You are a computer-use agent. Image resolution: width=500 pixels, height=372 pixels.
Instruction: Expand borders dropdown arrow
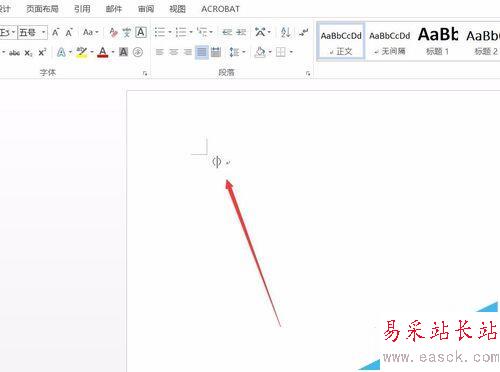291,52
